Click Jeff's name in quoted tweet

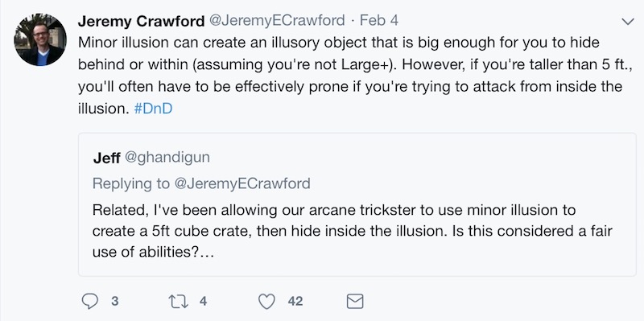106,158
